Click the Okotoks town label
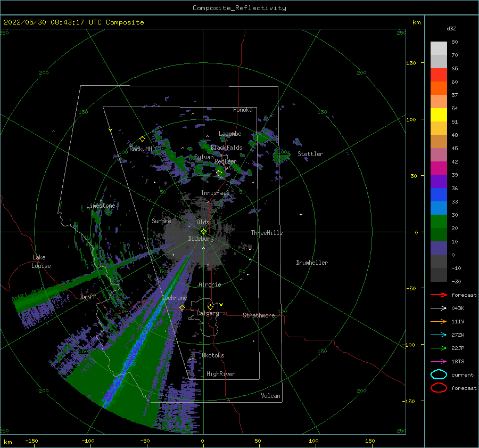Image resolution: width=479 pixels, height=448 pixels. pyautogui.click(x=213, y=355)
